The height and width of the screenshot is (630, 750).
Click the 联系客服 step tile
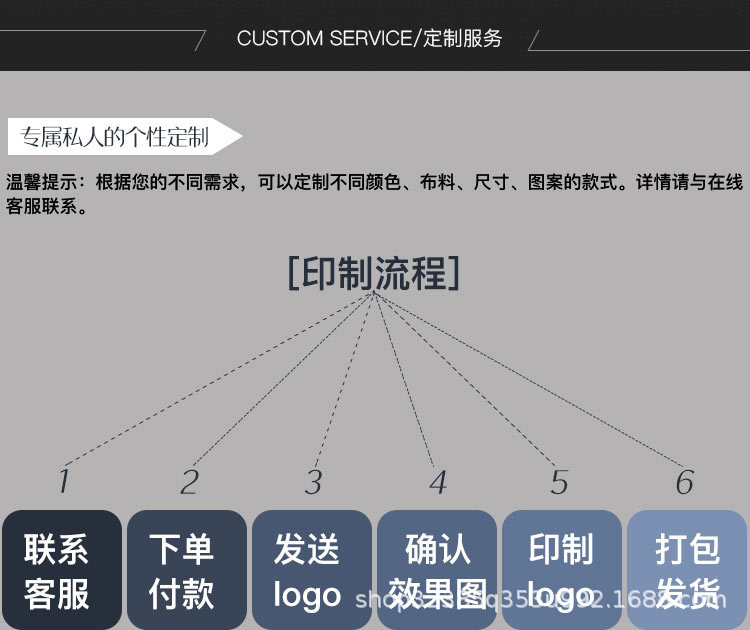tap(62, 570)
